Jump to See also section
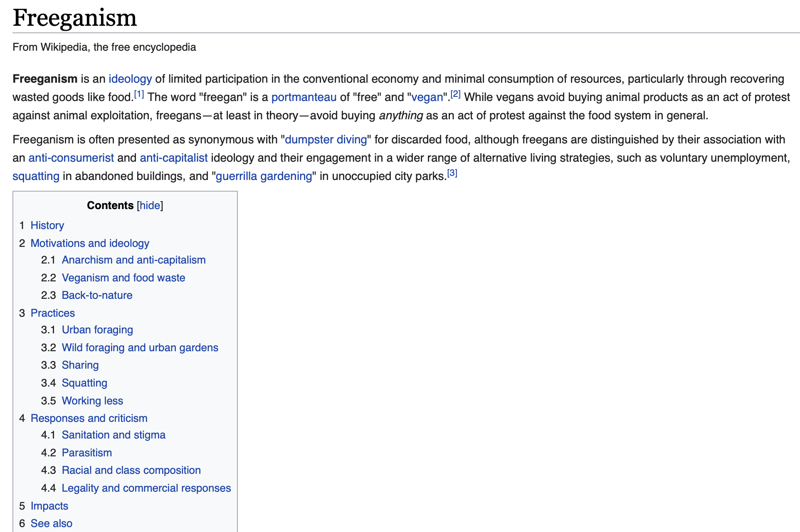 [51, 523]
